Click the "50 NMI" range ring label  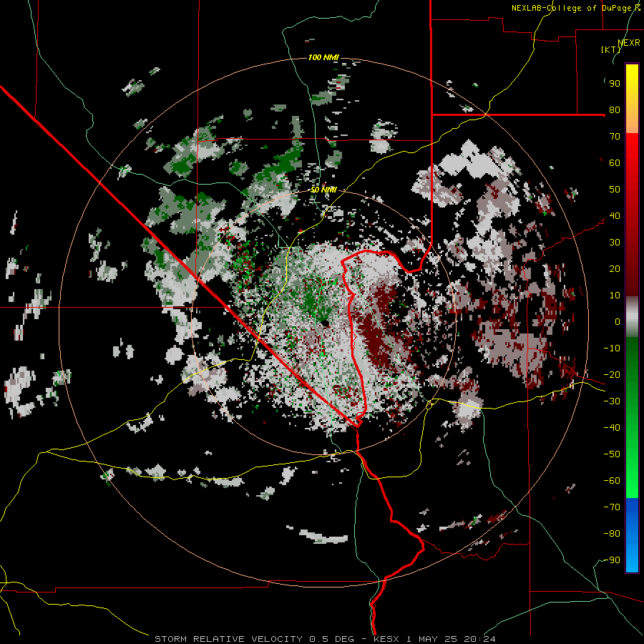[x=323, y=190]
